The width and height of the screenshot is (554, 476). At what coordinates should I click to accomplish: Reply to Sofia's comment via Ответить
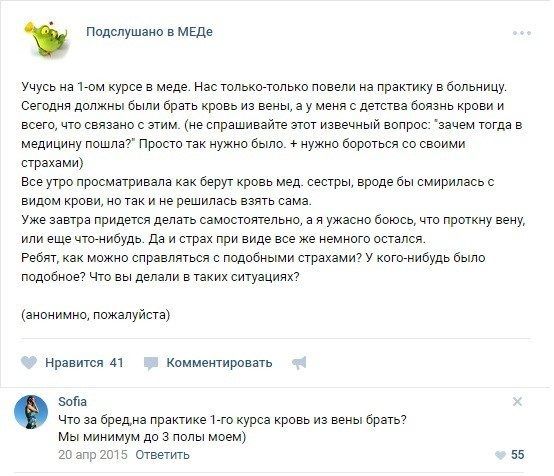coord(162,454)
